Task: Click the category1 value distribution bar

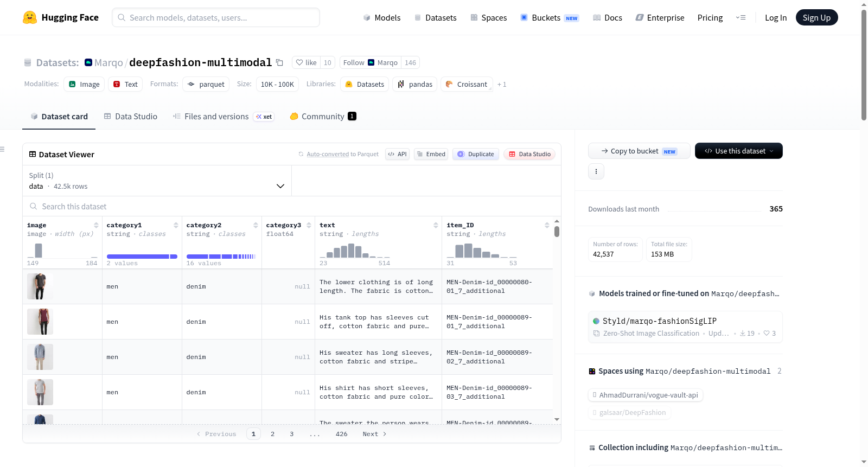Action: pos(142,256)
